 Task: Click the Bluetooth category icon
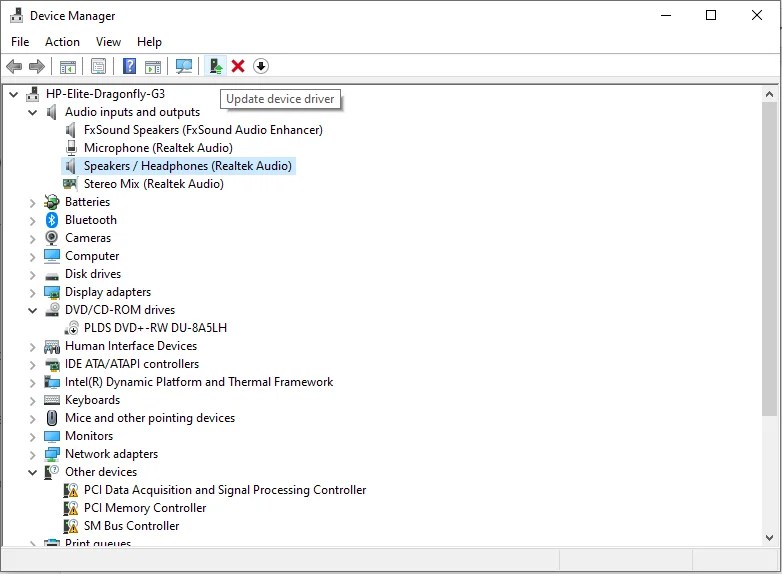pyautogui.click(x=52, y=220)
